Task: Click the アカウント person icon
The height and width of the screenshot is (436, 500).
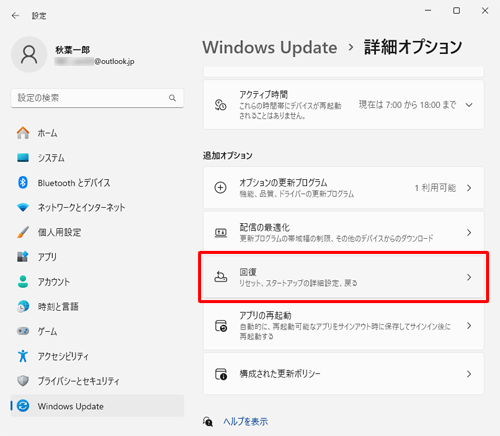Action: pyautogui.click(x=23, y=282)
